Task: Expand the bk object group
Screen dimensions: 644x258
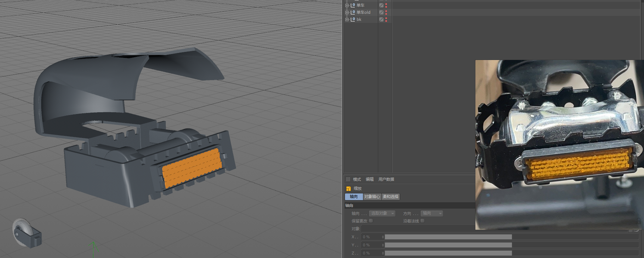Action: pos(347,20)
